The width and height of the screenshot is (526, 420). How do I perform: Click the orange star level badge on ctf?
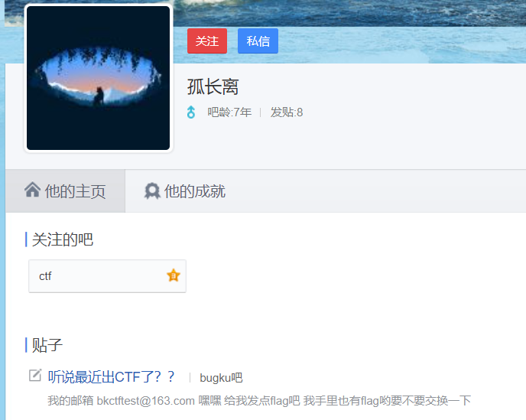point(174,275)
